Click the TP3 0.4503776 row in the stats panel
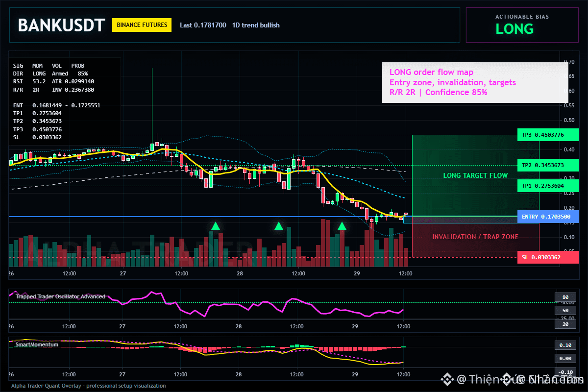Image resolution: width=588 pixels, height=392 pixels. (37, 129)
